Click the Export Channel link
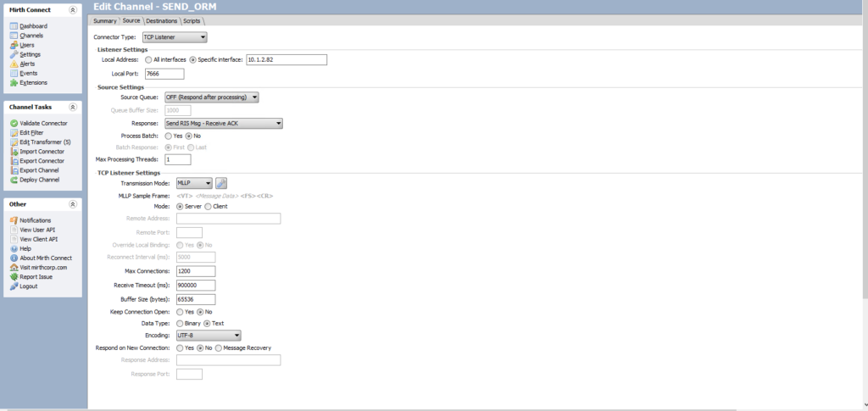Viewport: 868px width, 411px height. [x=39, y=170]
